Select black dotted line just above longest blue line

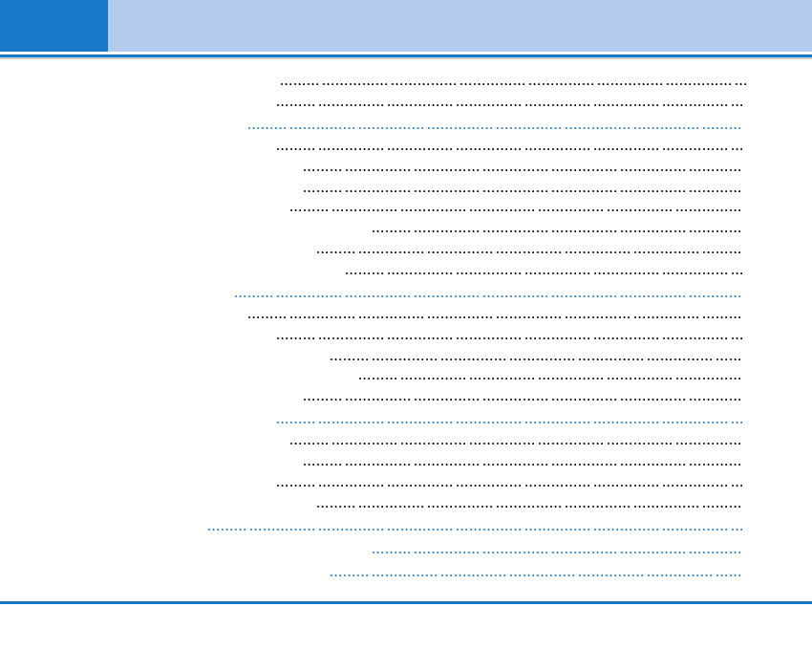coord(528,506)
